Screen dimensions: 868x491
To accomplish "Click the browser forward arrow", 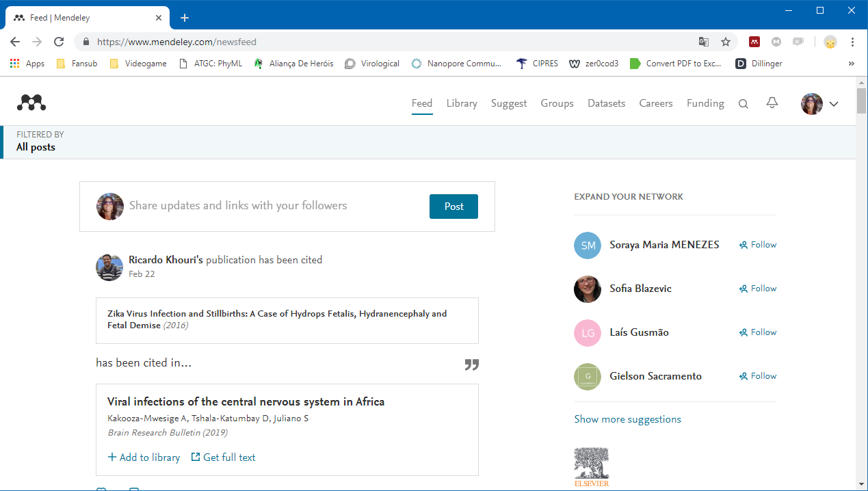I will [37, 42].
